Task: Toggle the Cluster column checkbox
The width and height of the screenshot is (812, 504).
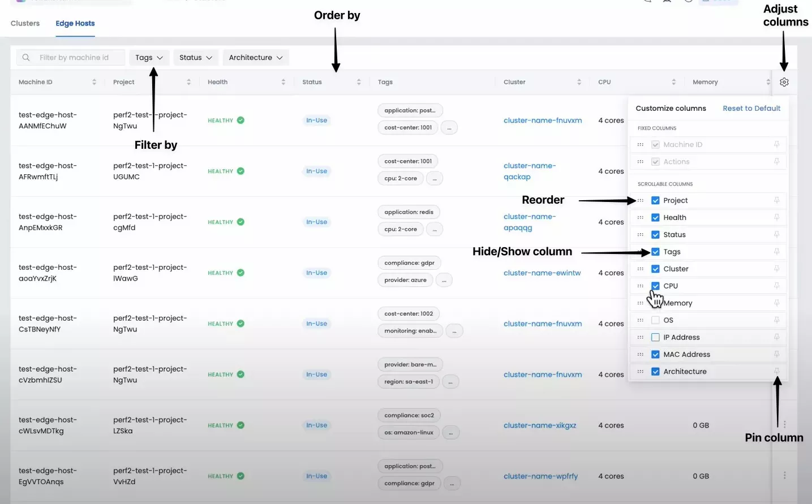Action: [x=655, y=269]
